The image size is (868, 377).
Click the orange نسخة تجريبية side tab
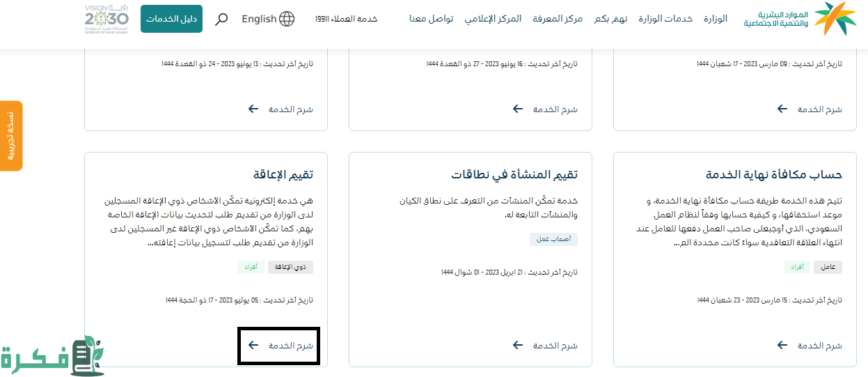[10, 135]
